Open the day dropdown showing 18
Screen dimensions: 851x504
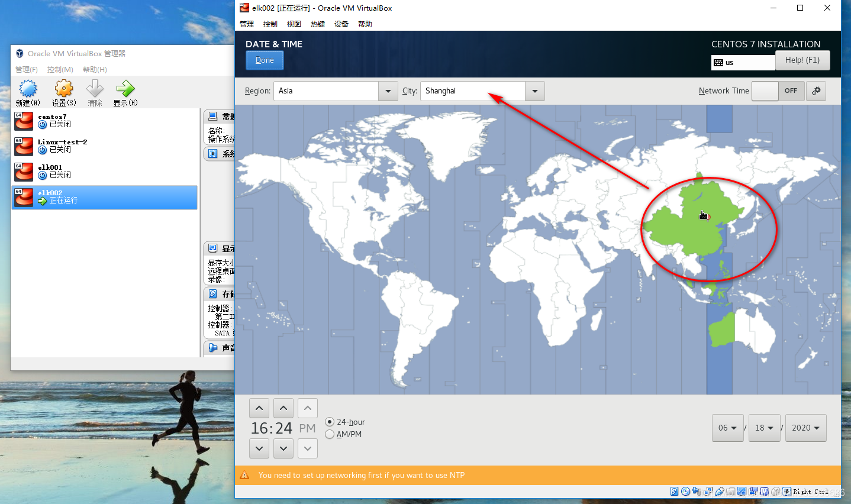[x=764, y=428]
